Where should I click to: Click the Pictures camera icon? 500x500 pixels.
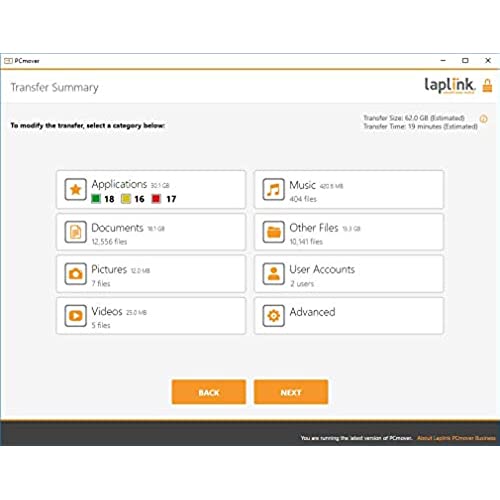click(75, 274)
